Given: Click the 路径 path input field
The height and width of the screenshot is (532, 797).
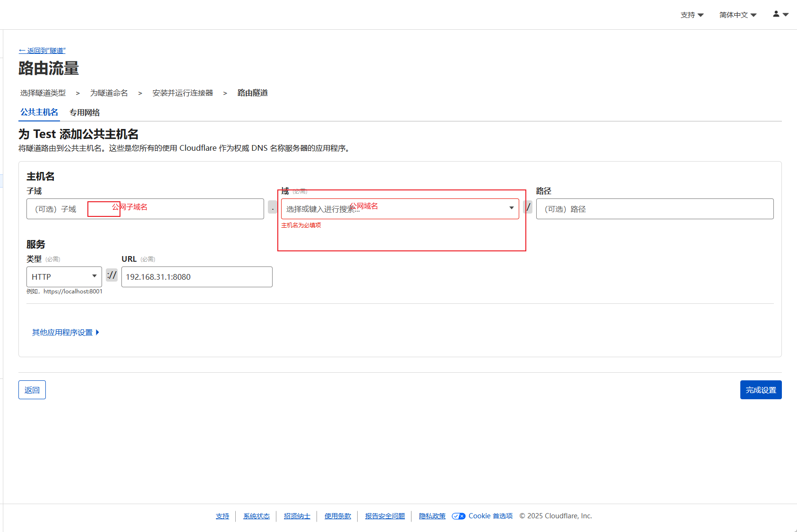Looking at the screenshot, I should [654, 209].
